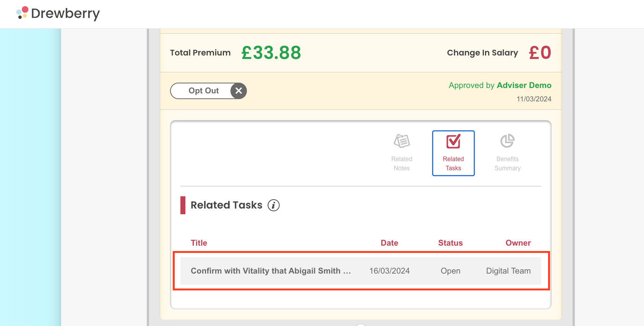Select the Related Tasks checkmark icon

[453, 141]
